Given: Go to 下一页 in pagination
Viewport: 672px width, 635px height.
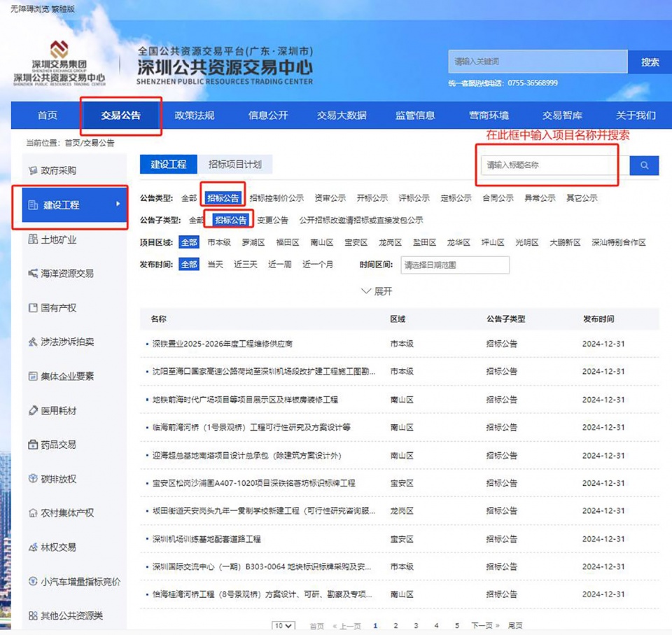Looking at the screenshot, I should pos(484,626).
